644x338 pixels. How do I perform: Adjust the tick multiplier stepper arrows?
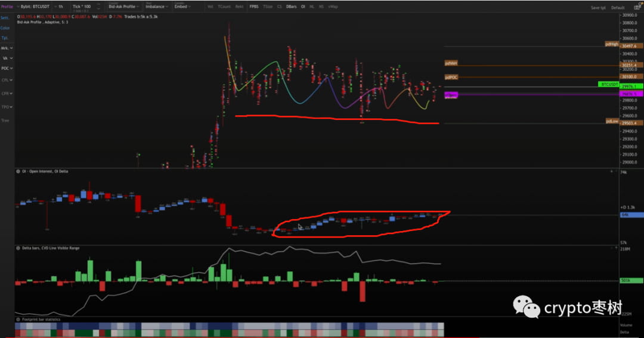tap(98, 7)
